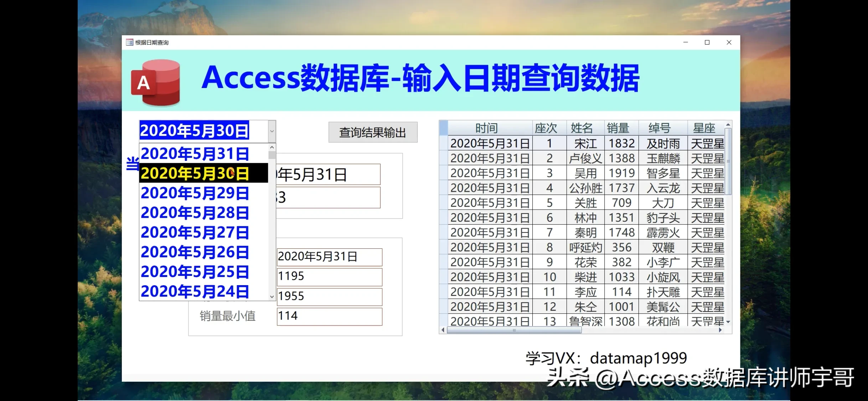The image size is (868, 401).
Task: Click the 呼延灼 name cell
Action: pyautogui.click(x=585, y=247)
